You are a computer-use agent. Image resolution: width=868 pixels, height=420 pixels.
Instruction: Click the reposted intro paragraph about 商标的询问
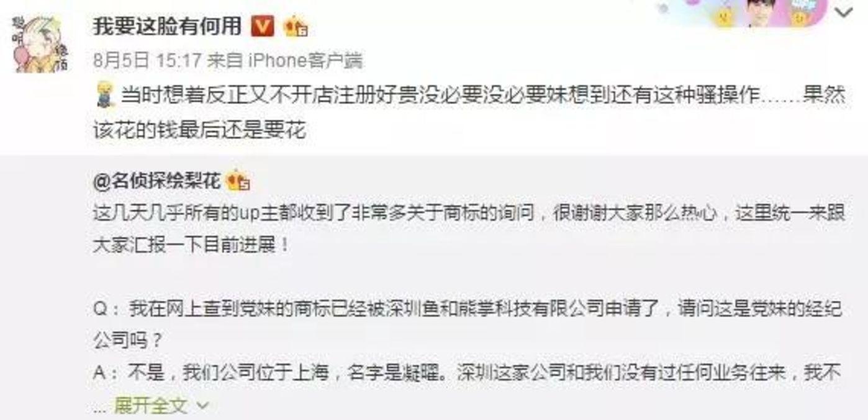tap(470, 228)
